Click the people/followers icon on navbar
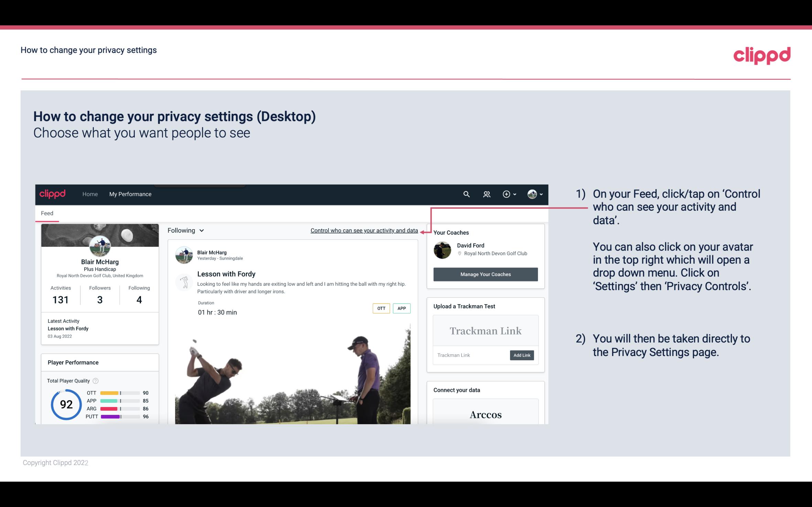 487,194
